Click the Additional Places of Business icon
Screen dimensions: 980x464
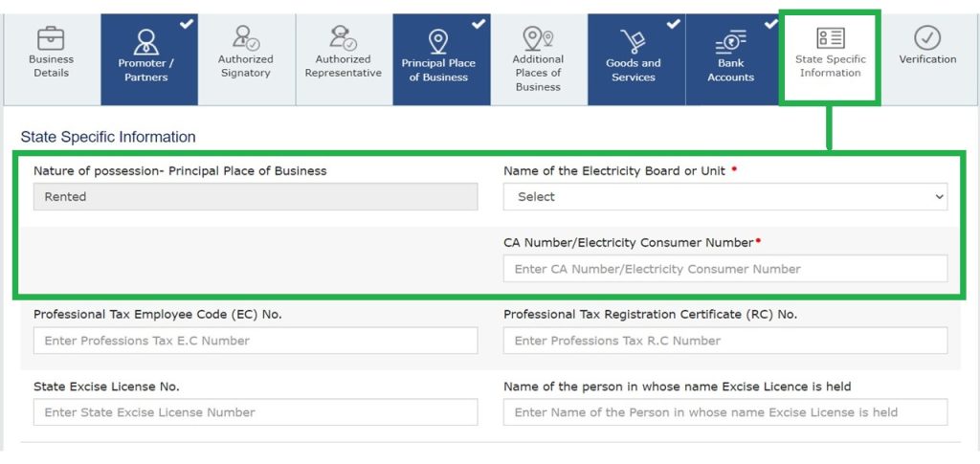click(538, 38)
